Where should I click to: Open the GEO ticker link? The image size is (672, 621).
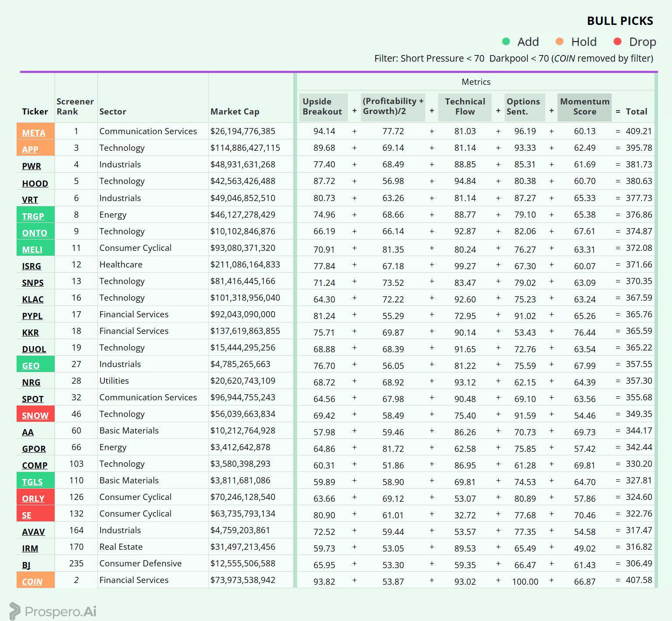[x=31, y=366]
